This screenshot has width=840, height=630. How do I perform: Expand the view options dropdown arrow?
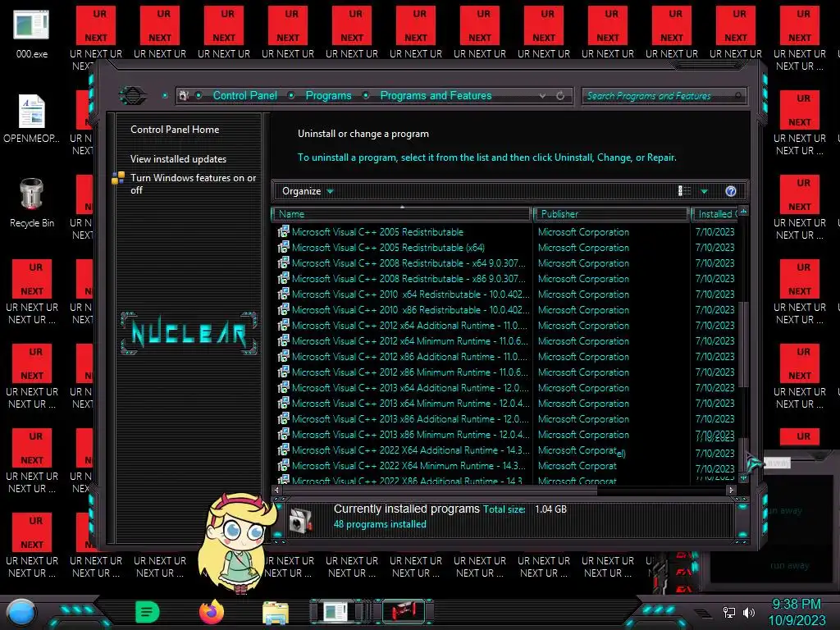point(705,191)
